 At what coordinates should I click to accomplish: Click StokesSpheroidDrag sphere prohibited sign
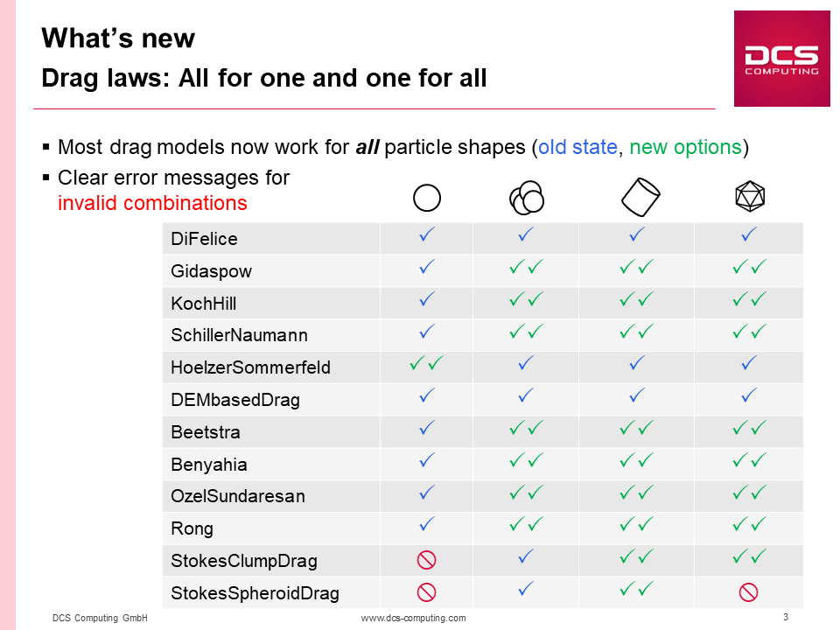click(426, 592)
